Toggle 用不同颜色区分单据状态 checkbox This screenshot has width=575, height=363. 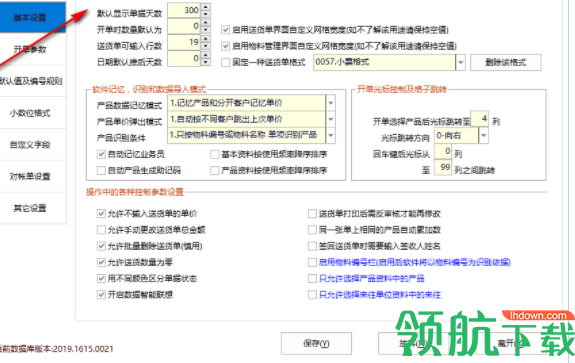(x=101, y=278)
